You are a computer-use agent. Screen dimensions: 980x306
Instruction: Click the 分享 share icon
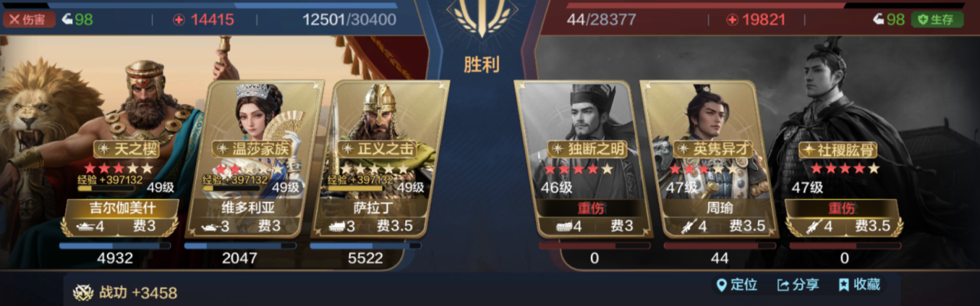[783, 285]
